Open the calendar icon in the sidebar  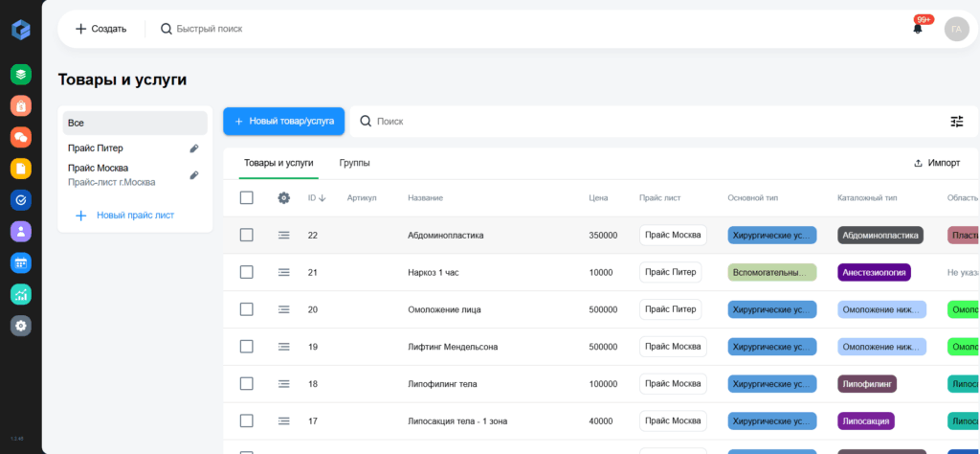point(21,262)
